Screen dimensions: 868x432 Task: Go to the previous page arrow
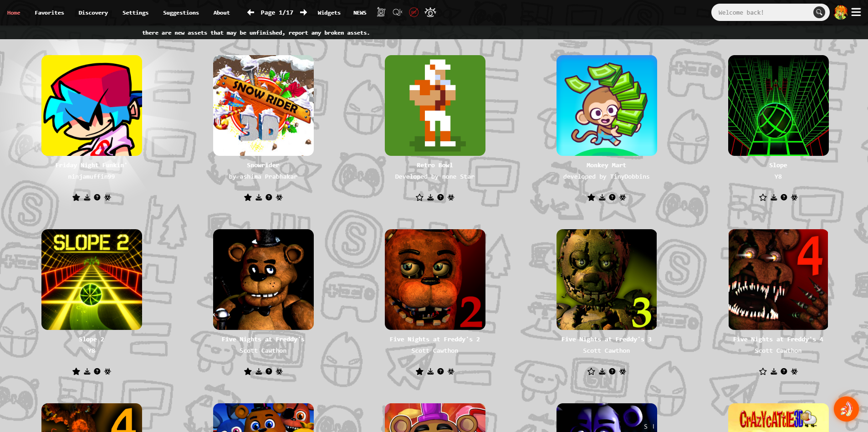point(250,12)
